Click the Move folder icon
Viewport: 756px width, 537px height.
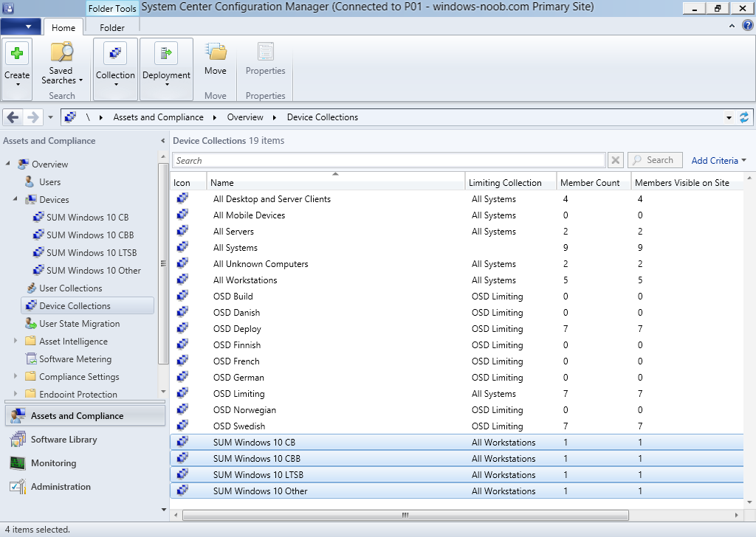(x=216, y=52)
